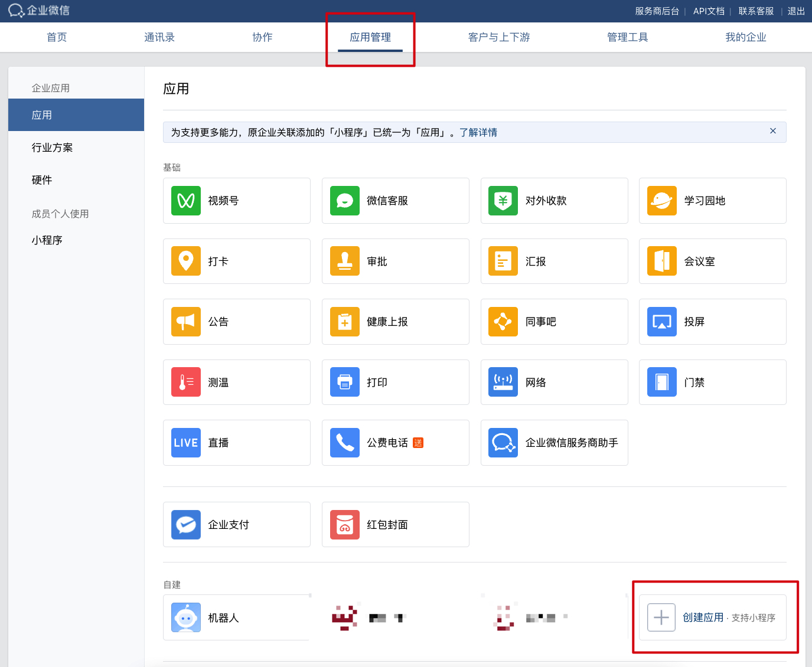Click the 投屏 label text
The height and width of the screenshot is (667, 812).
tap(694, 322)
